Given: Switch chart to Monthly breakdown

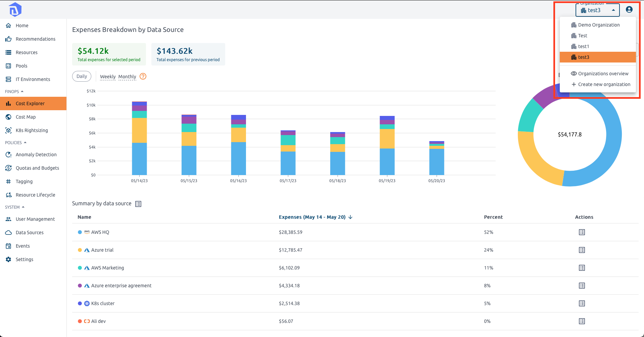Looking at the screenshot, I should [127, 77].
